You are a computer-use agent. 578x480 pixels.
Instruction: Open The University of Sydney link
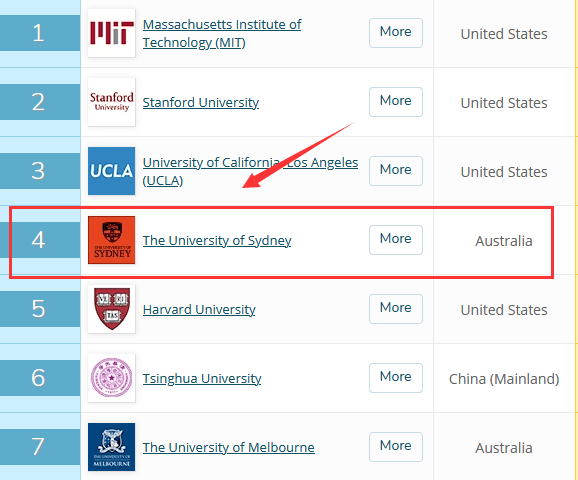point(217,240)
